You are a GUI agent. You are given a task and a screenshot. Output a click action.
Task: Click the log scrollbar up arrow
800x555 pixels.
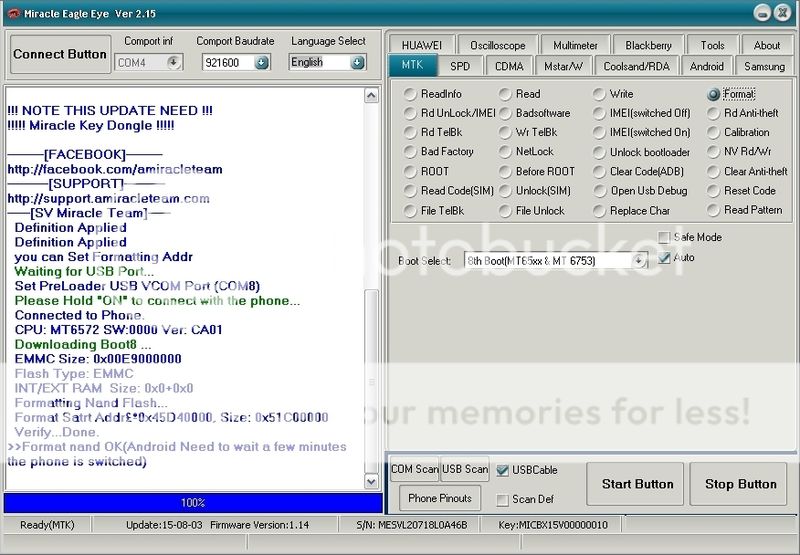point(371,95)
